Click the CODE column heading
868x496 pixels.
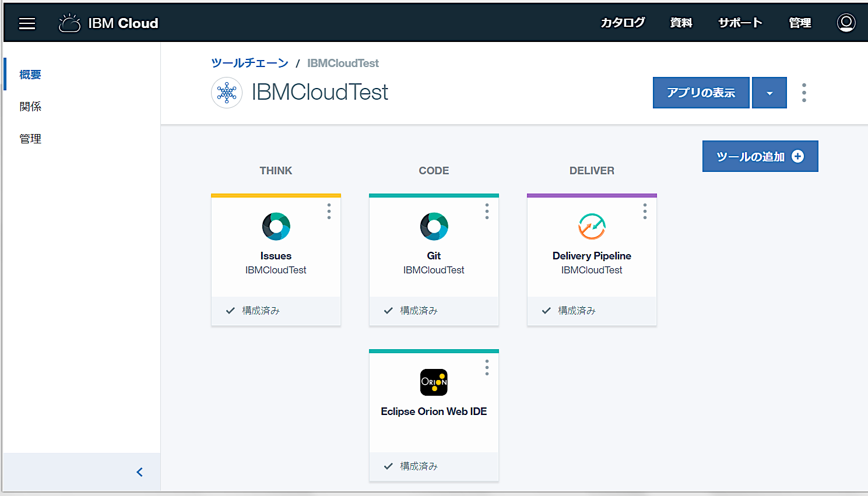coord(434,171)
